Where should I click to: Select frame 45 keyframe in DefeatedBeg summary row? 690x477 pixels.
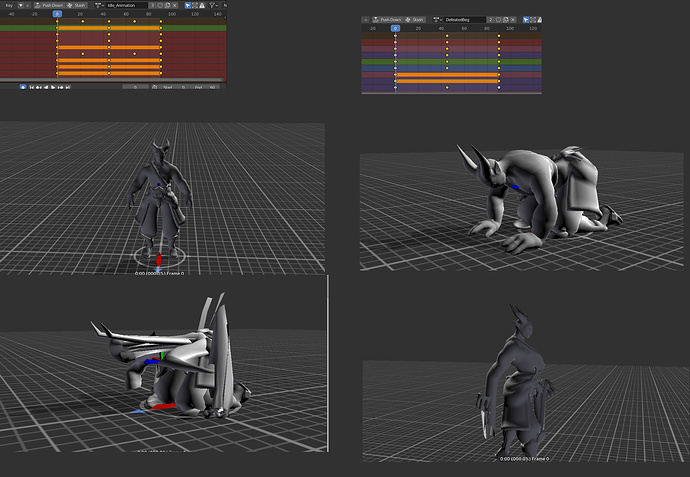coord(447,36)
